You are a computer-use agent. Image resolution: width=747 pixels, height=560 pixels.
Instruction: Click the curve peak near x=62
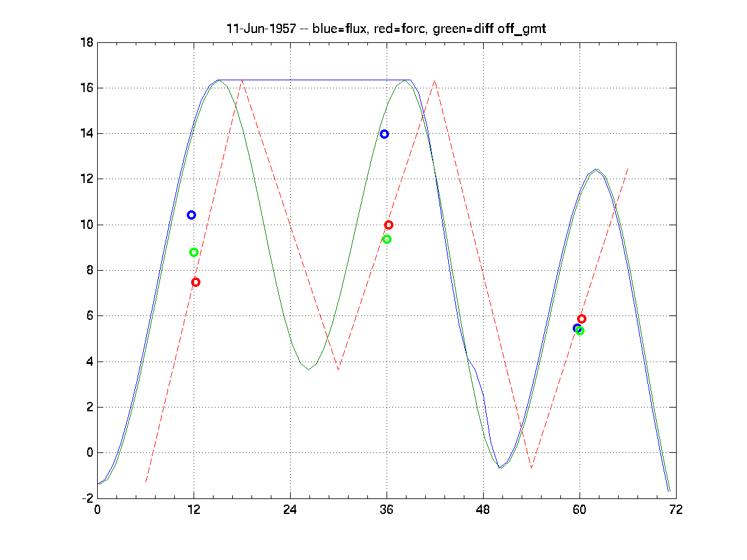tap(596, 169)
